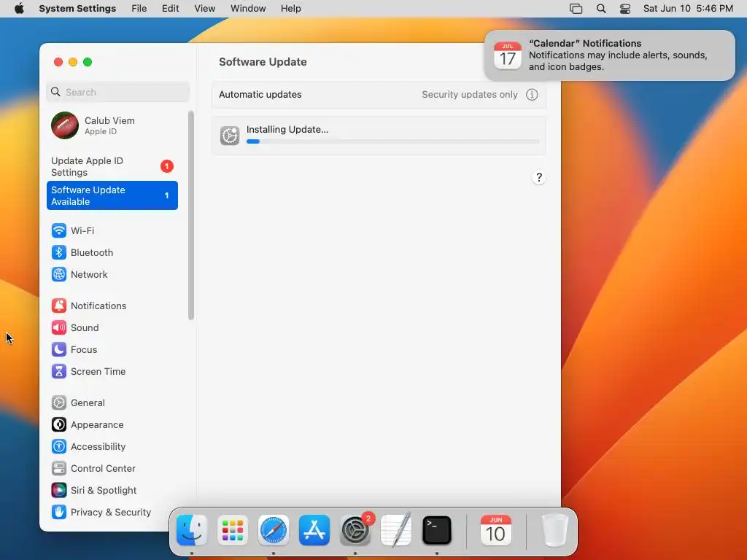Click 'Automatic updates' label

tap(260, 94)
